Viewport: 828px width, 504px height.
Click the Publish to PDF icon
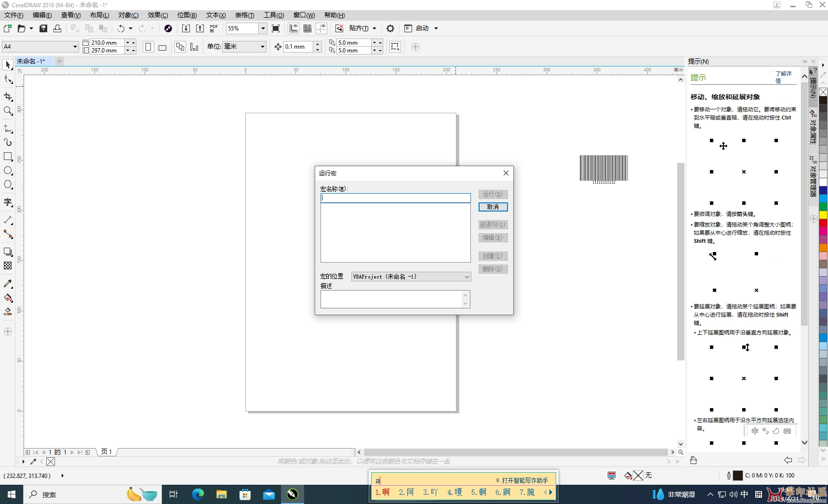[214, 28]
